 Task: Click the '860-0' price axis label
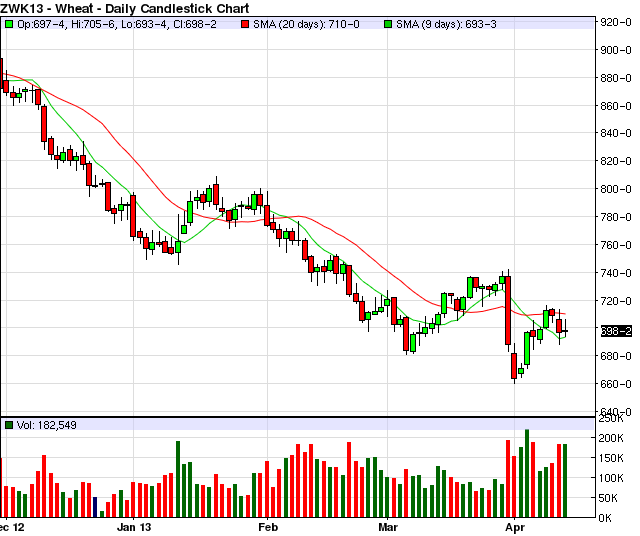(616, 106)
